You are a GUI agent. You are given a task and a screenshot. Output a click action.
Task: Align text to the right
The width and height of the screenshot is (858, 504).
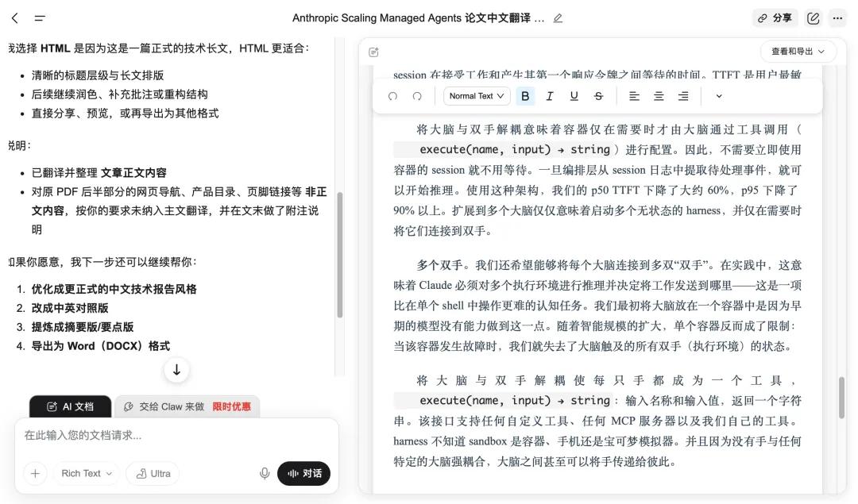tap(683, 96)
